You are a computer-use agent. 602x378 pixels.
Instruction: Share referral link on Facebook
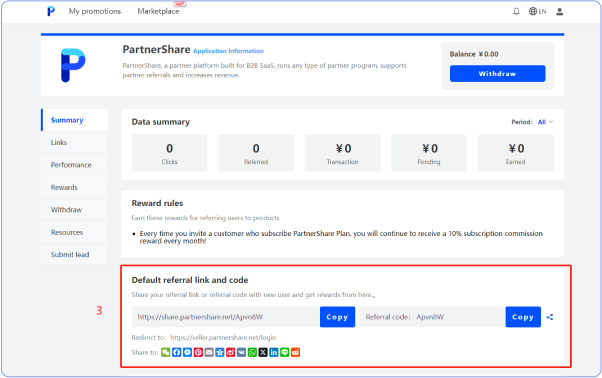coord(176,352)
